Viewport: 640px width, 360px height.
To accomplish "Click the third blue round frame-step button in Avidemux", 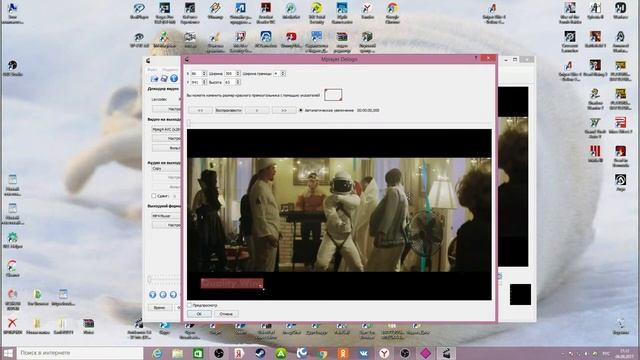I will pyautogui.click(x=173, y=294).
